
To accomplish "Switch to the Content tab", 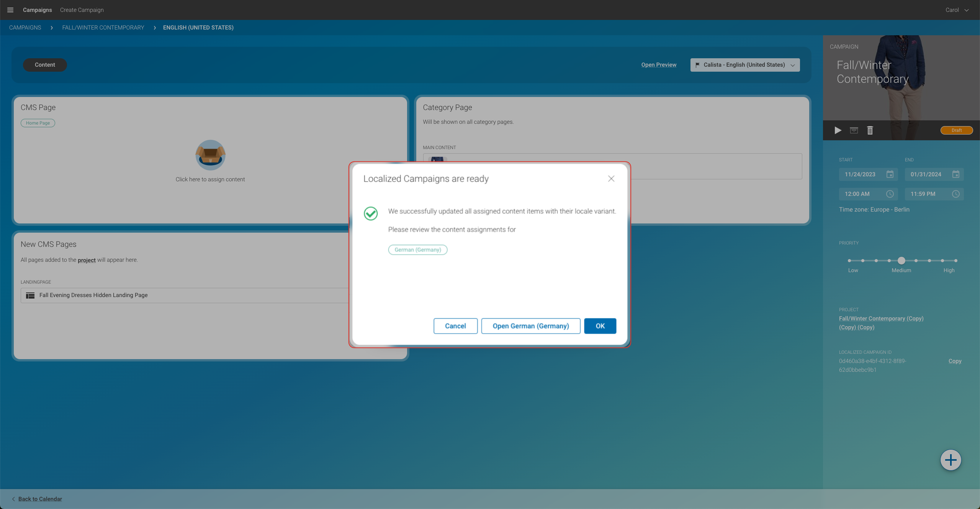I will click(x=45, y=65).
